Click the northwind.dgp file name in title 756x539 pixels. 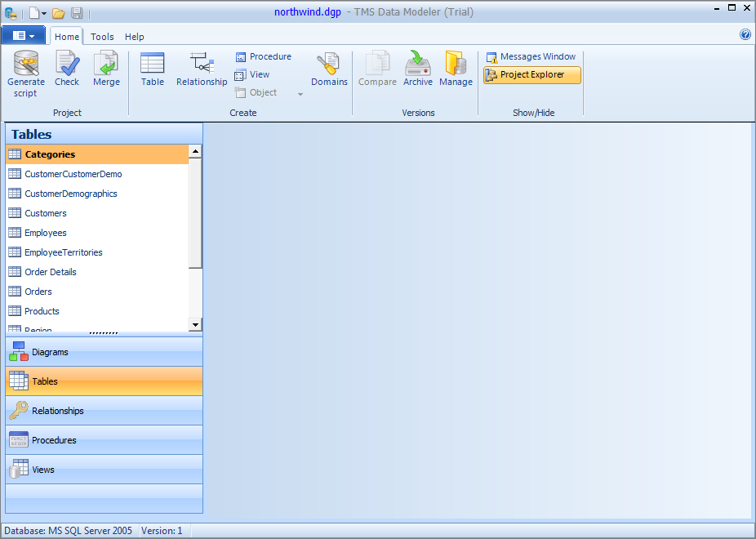[x=308, y=12]
